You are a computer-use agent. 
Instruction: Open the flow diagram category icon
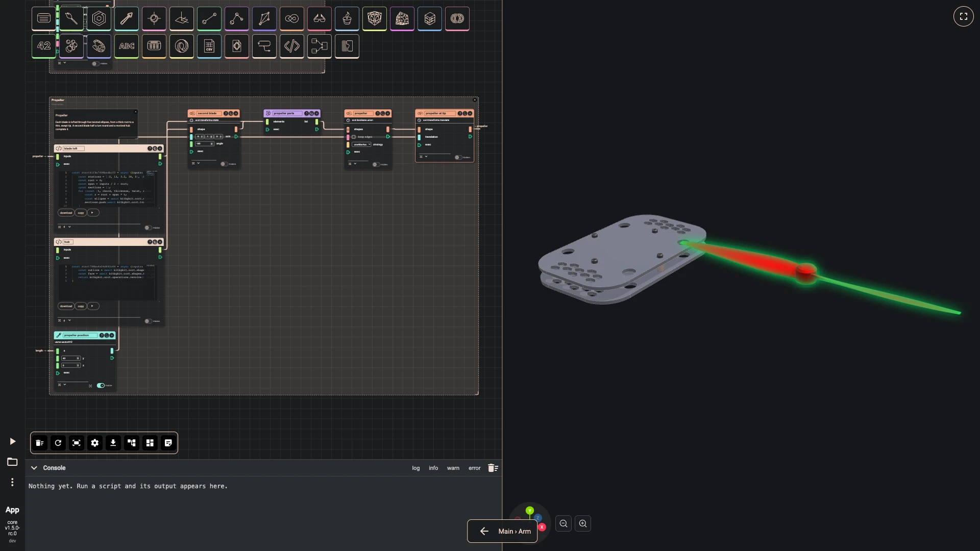click(320, 46)
